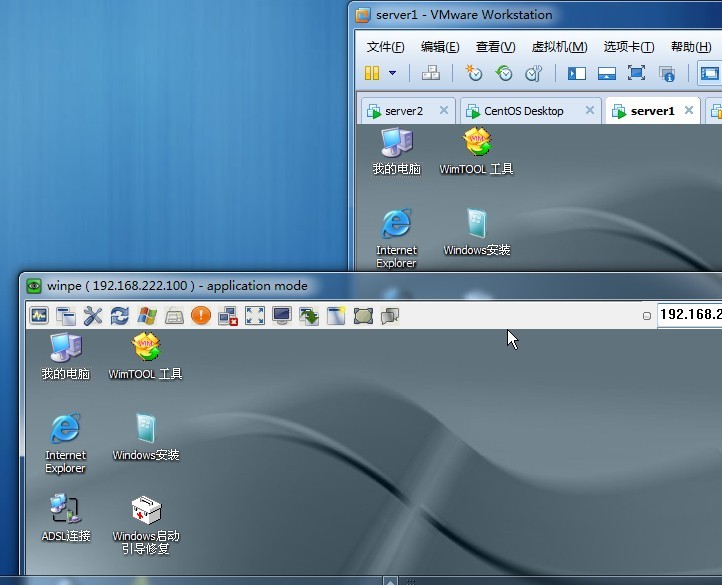Open VNC file transfer green arrow icon

[x=309, y=316]
